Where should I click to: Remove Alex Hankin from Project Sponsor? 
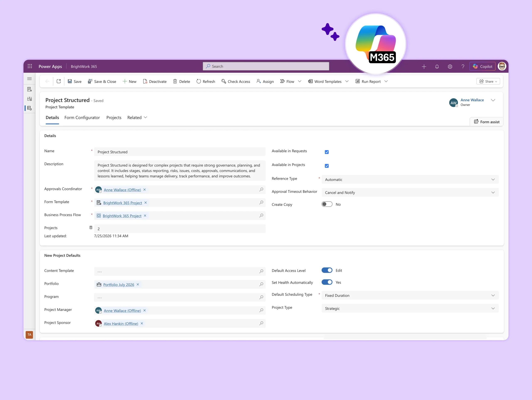coord(142,323)
